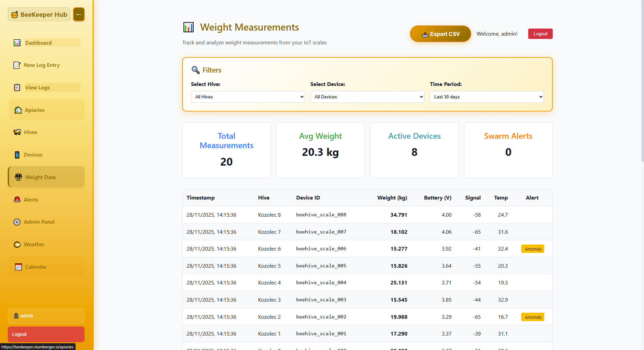The height and width of the screenshot is (350, 644).
Task: Click the Total Measurements card
Action: [x=227, y=150]
